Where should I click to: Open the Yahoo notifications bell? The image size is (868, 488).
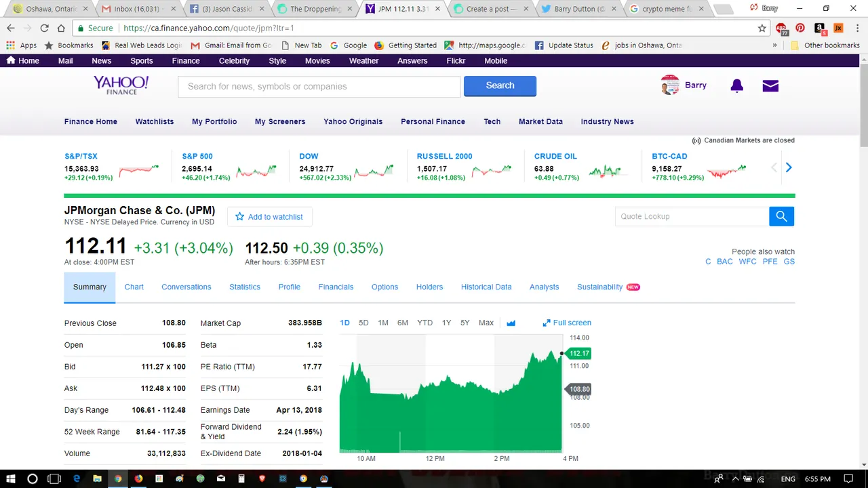[x=737, y=86]
